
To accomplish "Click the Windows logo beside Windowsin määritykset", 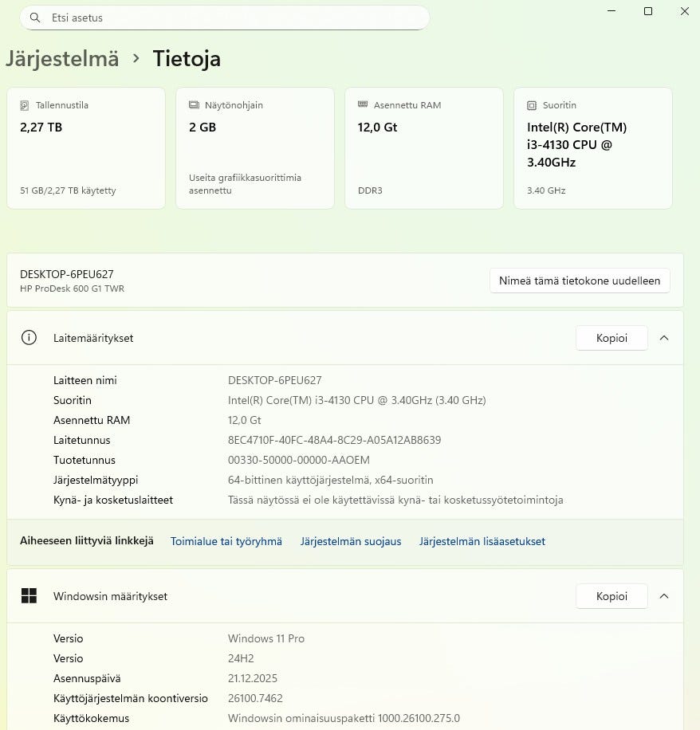I will 29,595.
